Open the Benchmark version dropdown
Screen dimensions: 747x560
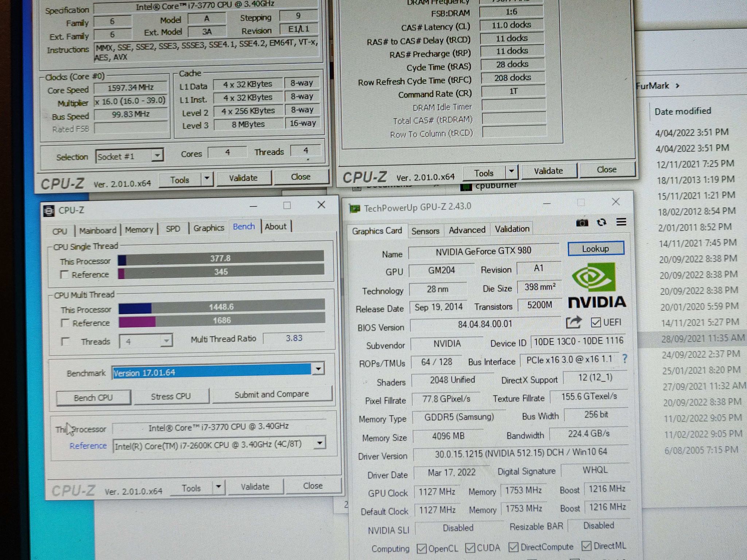pos(318,369)
